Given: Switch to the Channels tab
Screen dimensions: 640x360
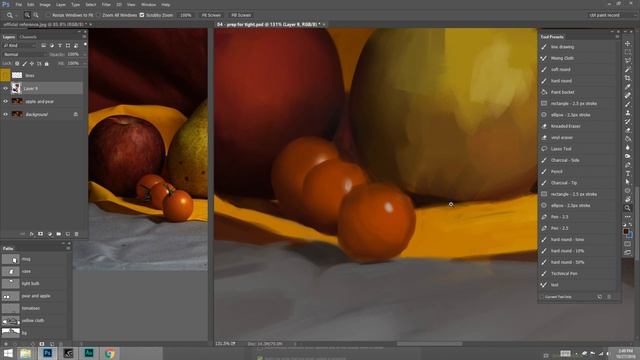Looking at the screenshot, I should click(28, 37).
